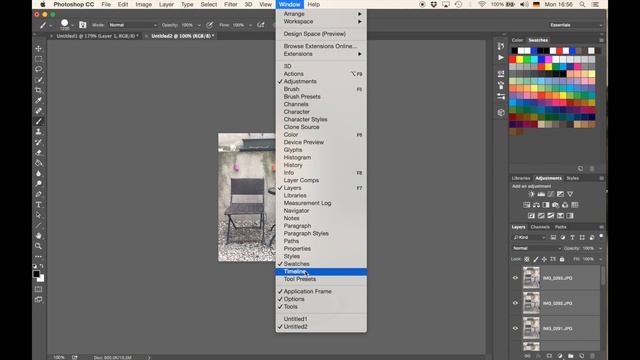Expand the Workspace submenu

coord(321,21)
